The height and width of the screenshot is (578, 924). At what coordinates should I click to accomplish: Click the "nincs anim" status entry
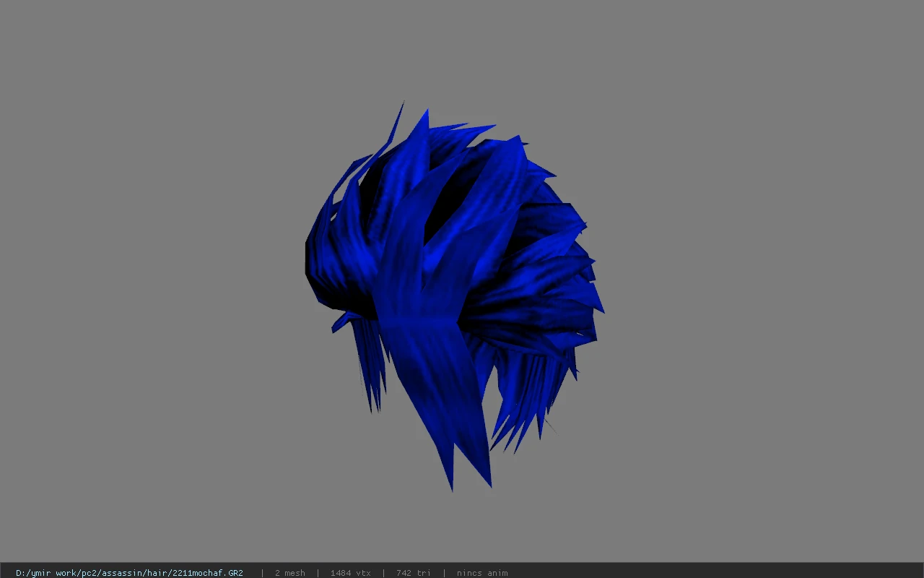(481, 573)
